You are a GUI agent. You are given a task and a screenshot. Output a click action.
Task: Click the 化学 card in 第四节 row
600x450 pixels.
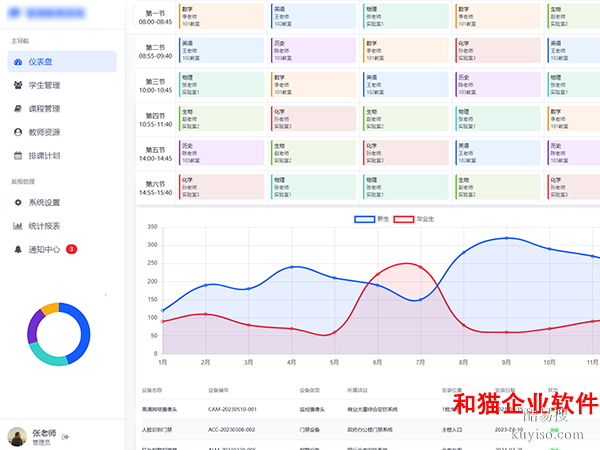click(x=313, y=119)
